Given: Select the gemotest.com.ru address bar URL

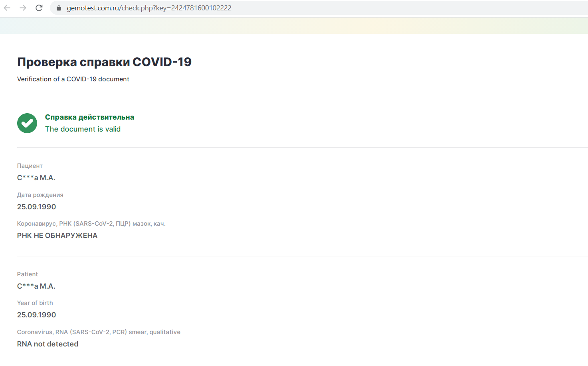Looking at the screenshot, I should pos(149,8).
